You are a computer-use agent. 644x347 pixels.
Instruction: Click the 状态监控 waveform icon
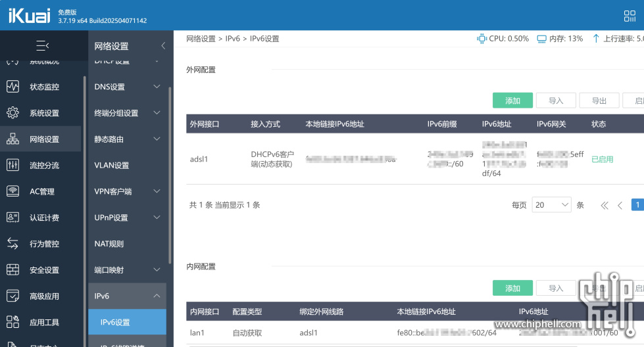click(x=12, y=87)
